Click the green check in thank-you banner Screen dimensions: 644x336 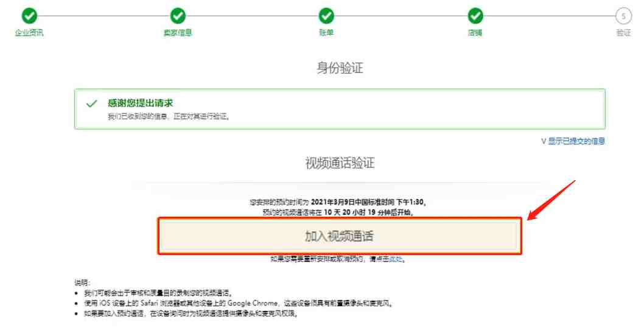click(x=91, y=103)
